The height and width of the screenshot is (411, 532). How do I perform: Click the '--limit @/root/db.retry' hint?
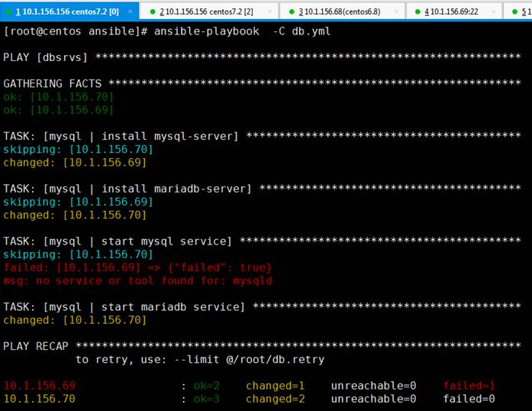tap(250, 359)
